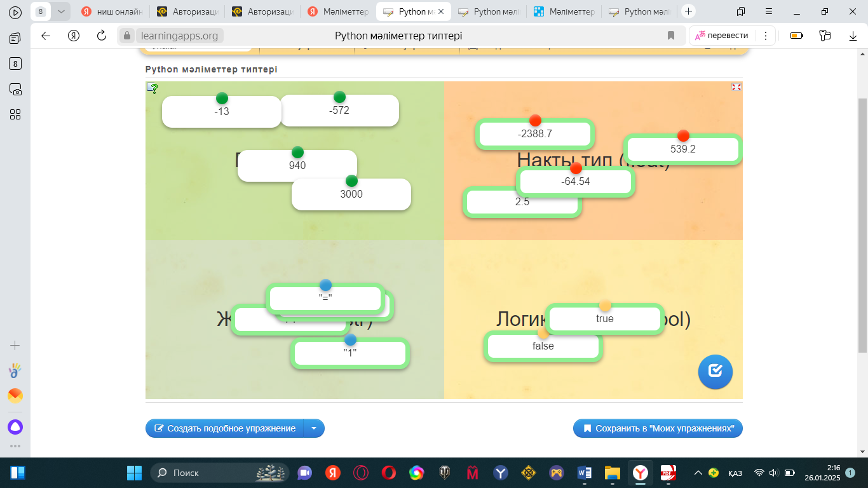Click the Wi-Fi icon in the system tray
868x488 pixels.
click(759, 473)
